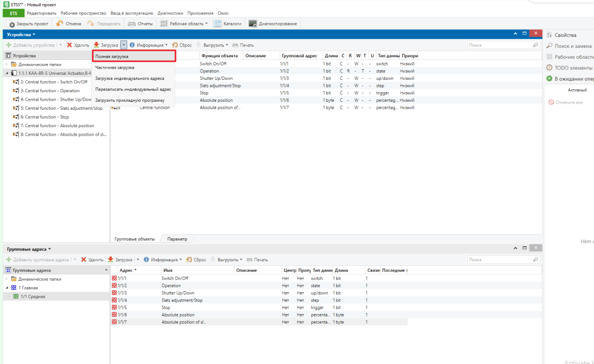Image resolution: width=594 pixels, height=364 pixels.
Task: Select 6: Central function - Stop
Action: [41, 117]
